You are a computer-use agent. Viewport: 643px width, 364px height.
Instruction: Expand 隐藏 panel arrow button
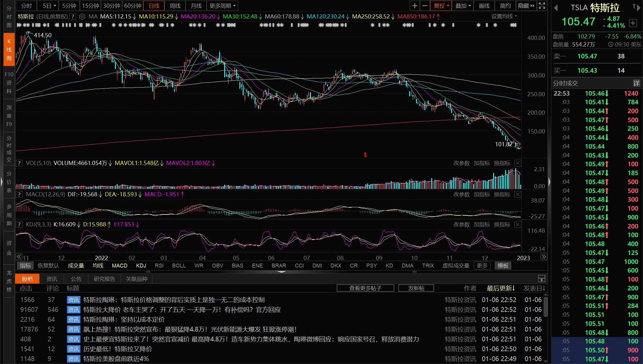527,6
